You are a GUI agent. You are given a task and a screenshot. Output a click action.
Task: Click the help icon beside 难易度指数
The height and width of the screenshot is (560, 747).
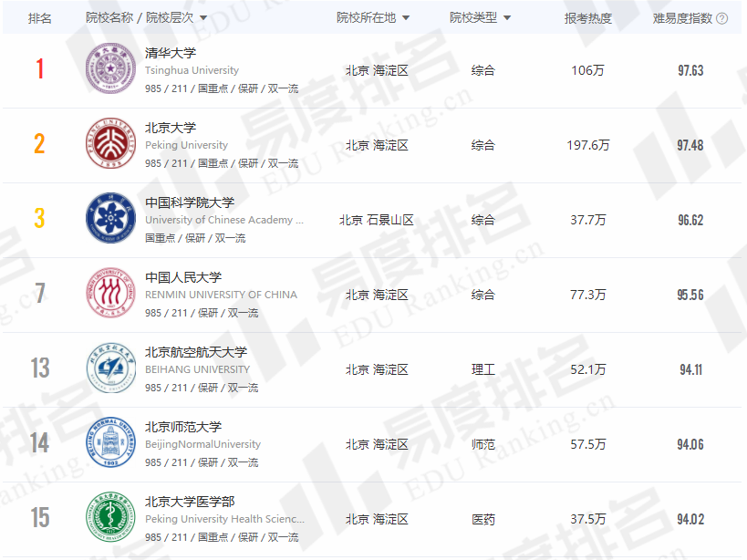722,18
